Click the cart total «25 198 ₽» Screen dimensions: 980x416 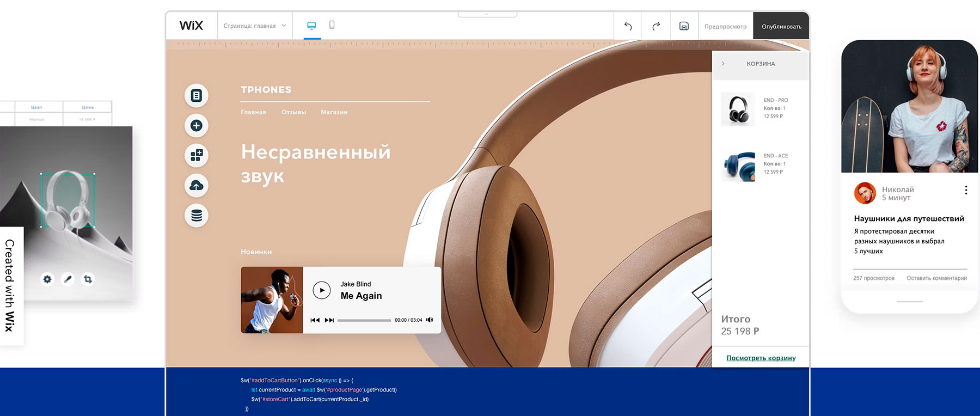(740, 331)
